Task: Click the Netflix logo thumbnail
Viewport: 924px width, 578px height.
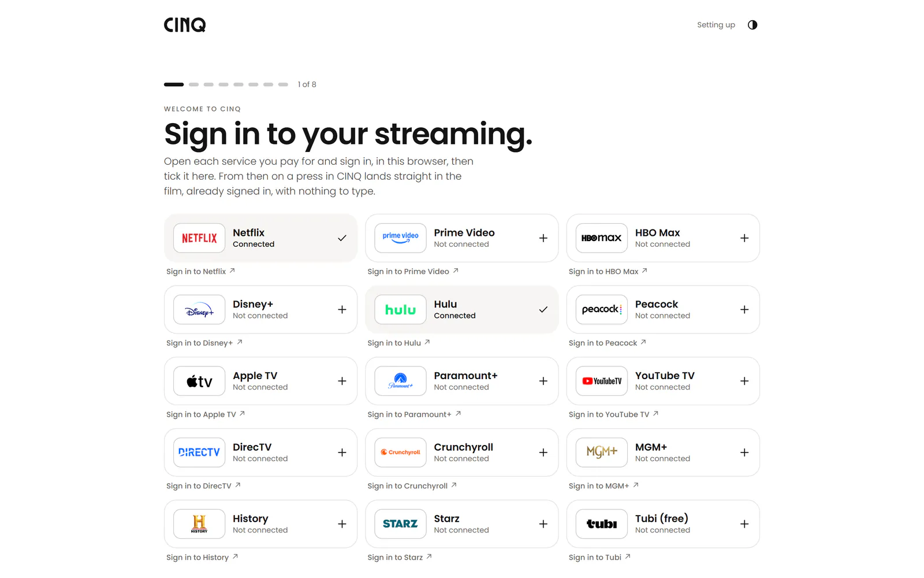Action: click(199, 238)
